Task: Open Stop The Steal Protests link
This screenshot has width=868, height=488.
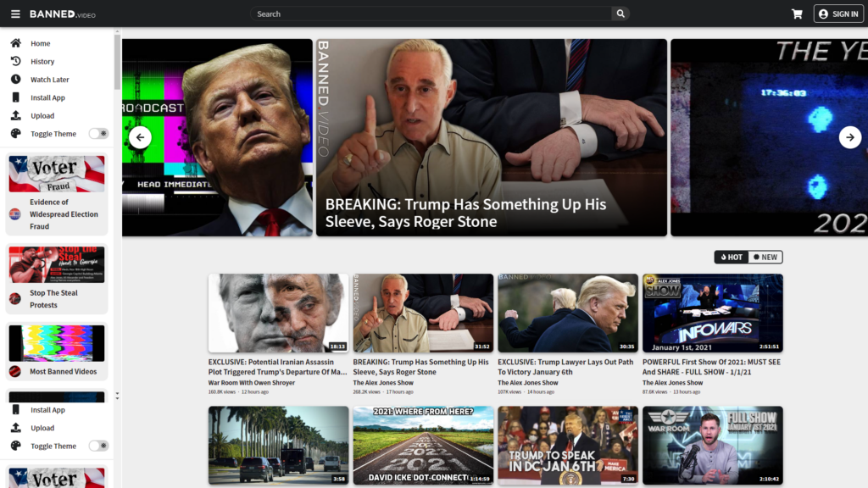Action: [53, 299]
